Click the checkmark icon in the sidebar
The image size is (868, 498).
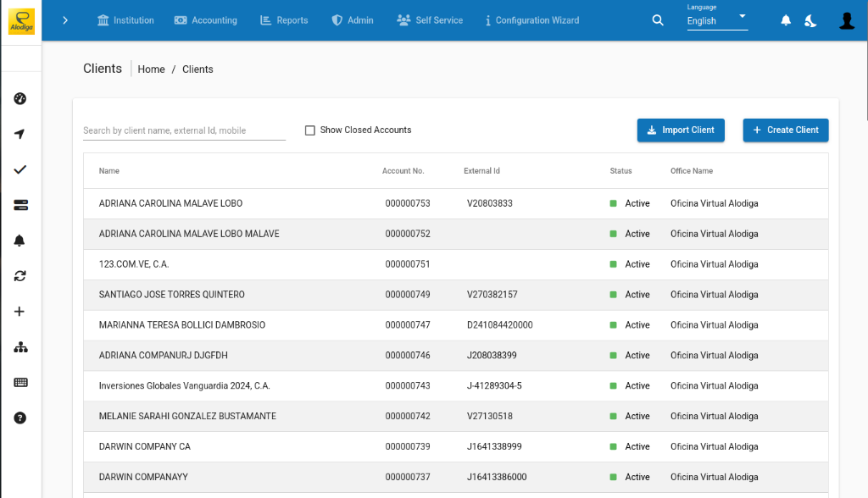point(19,169)
